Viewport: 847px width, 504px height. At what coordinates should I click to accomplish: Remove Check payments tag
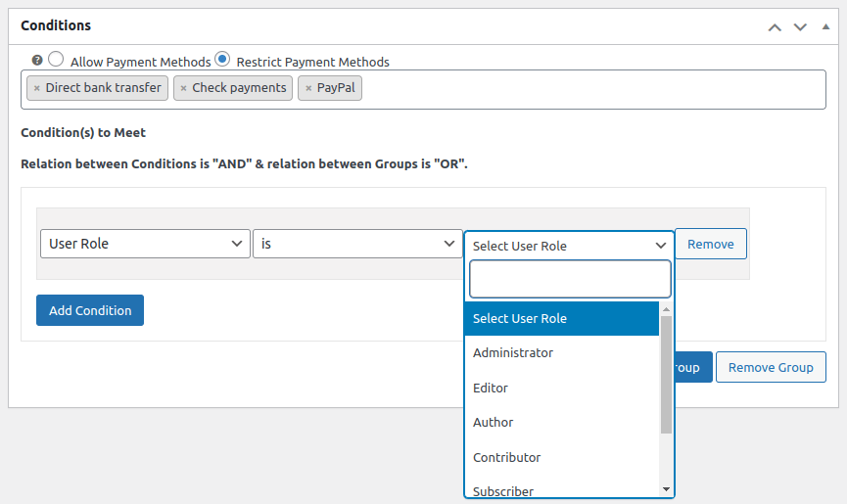point(183,88)
